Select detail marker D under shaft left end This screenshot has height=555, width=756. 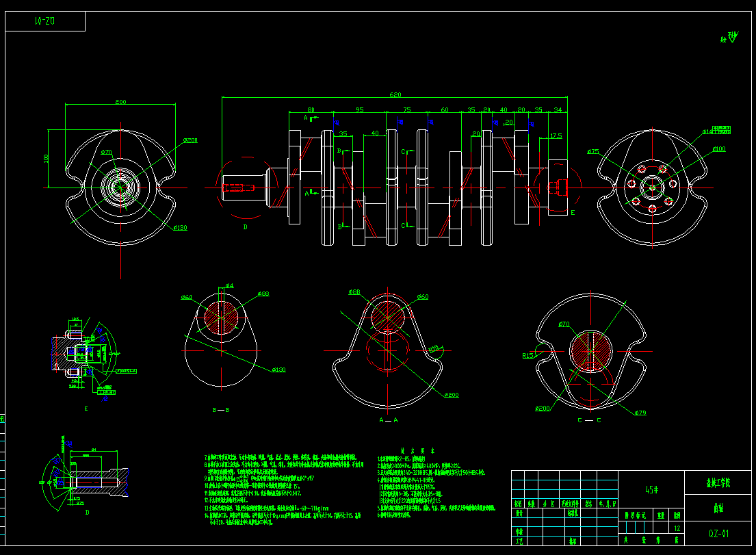pos(246,227)
